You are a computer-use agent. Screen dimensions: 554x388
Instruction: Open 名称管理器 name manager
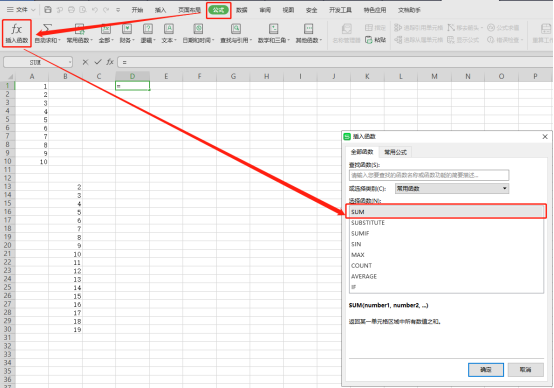pyautogui.click(x=346, y=33)
